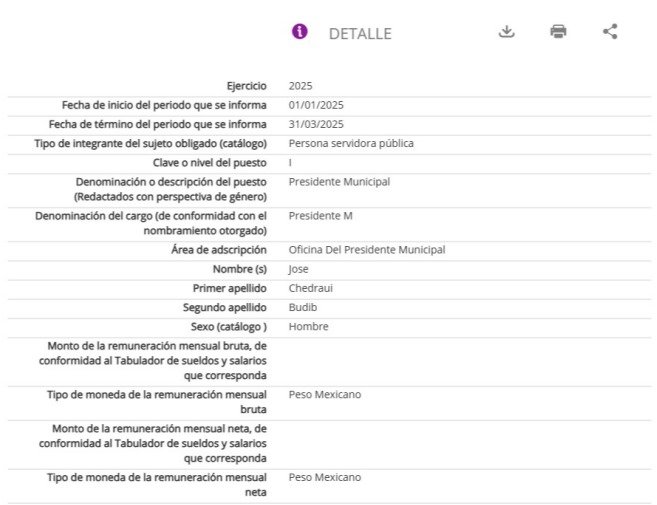This screenshot has height=505, width=657.
Task: Click the end date 31/03/2025
Action: coord(316,124)
